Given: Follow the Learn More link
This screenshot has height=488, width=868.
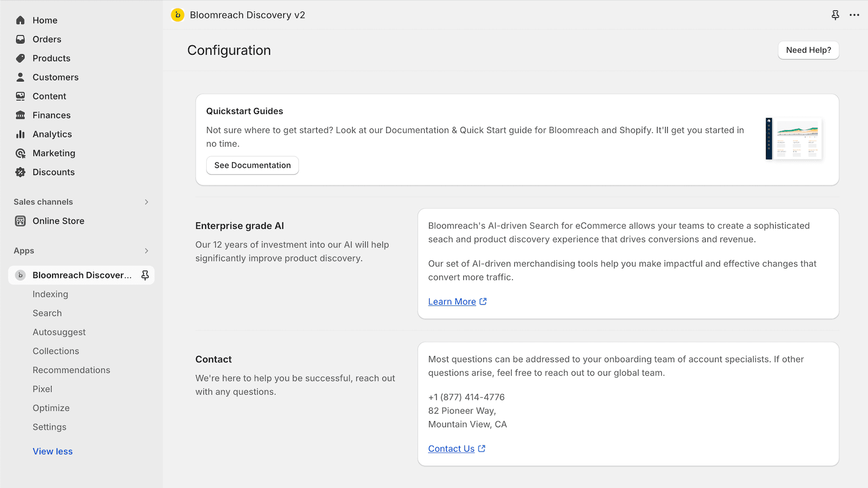Looking at the screenshot, I should pyautogui.click(x=452, y=301).
